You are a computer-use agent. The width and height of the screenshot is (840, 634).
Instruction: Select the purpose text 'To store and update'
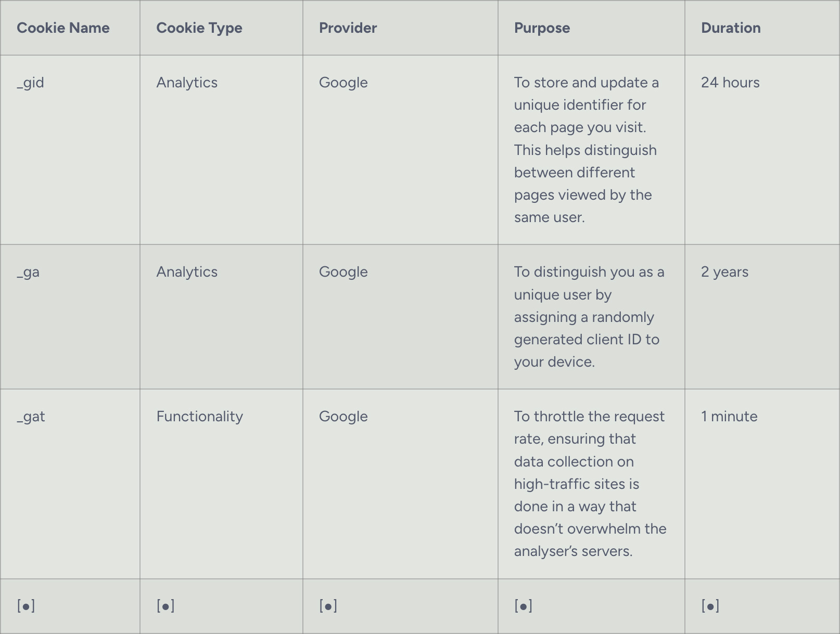tap(587, 150)
